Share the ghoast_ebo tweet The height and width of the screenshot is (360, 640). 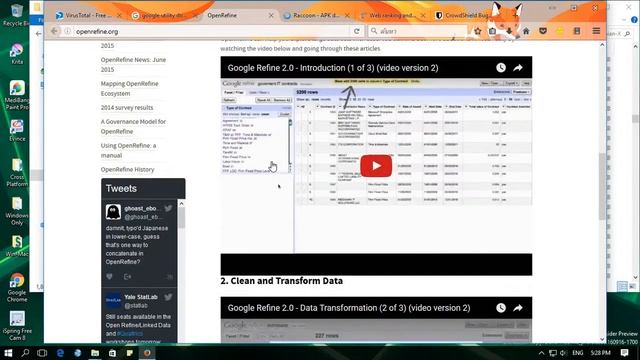[x=127, y=277]
